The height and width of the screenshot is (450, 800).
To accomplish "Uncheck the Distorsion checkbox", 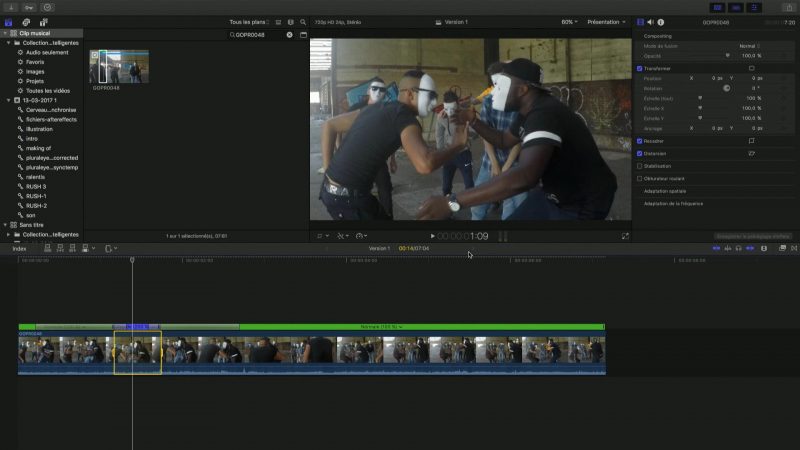I will 639,154.
